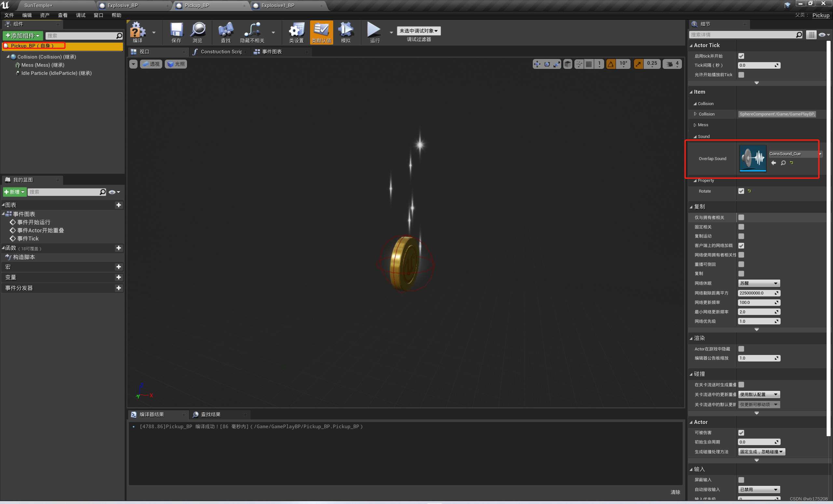Toggle 启用tick开始 (Enable Tick on Start) checkbox

(x=741, y=55)
